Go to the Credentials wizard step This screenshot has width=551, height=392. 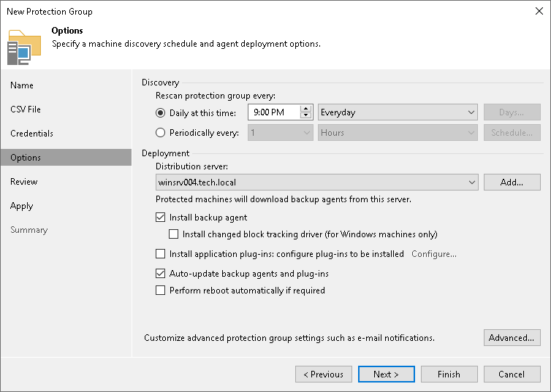[31, 134]
